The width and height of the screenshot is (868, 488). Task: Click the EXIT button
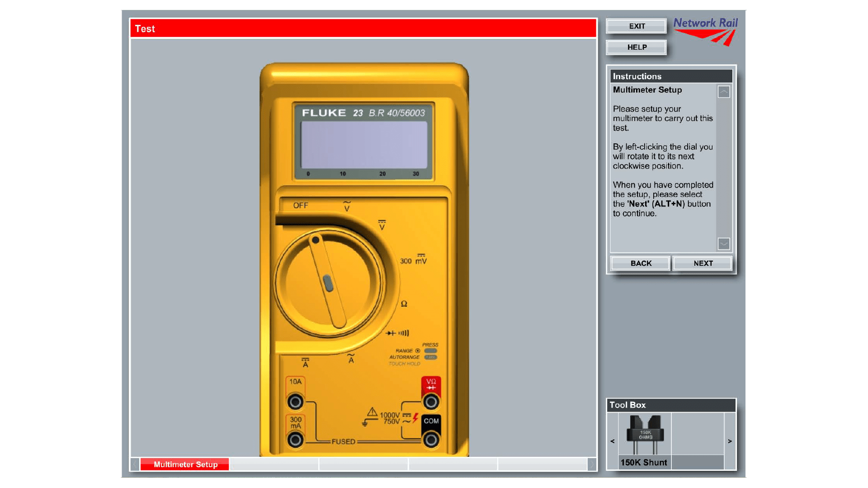pos(637,26)
